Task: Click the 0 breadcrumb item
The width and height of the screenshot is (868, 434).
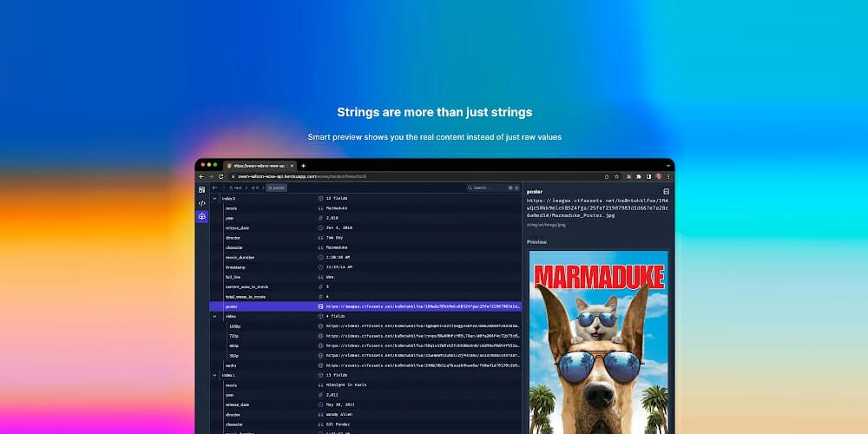Action: [x=255, y=187]
